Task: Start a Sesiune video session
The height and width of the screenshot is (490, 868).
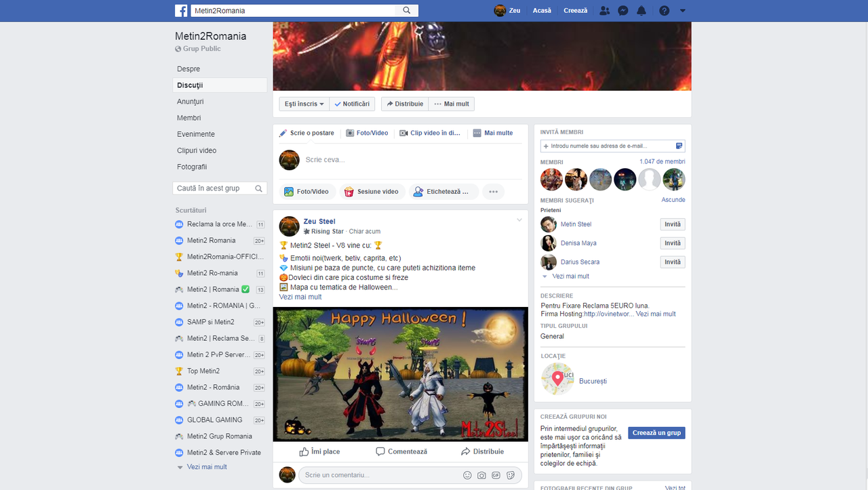Action: coord(372,191)
